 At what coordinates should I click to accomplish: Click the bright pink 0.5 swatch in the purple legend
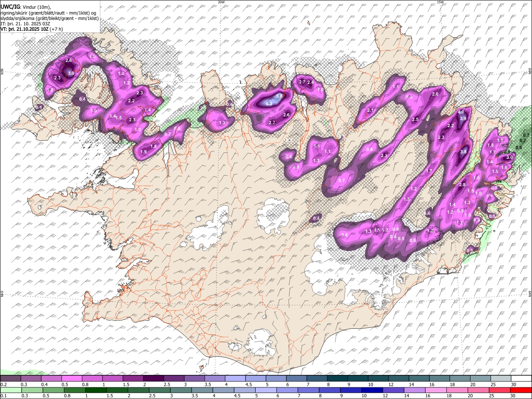tap(71, 379)
